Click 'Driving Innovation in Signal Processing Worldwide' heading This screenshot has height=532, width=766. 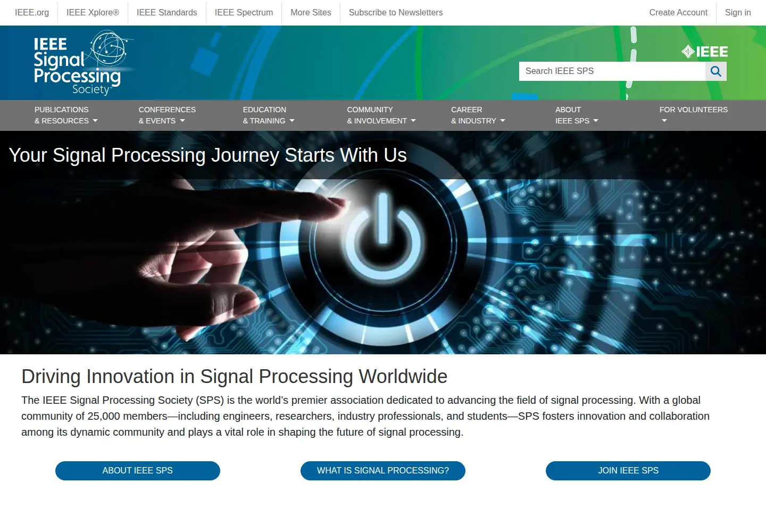[x=235, y=377]
